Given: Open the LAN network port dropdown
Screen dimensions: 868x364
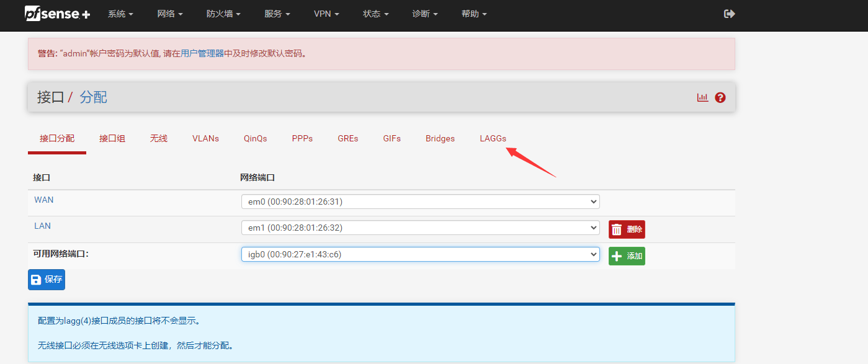Looking at the screenshot, I should coord(420,228).
